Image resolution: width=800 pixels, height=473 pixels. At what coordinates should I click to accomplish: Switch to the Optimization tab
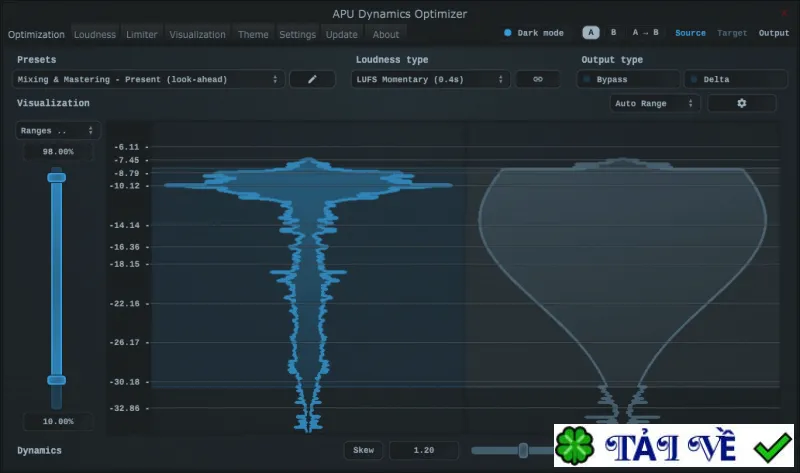tap(36, 35)
